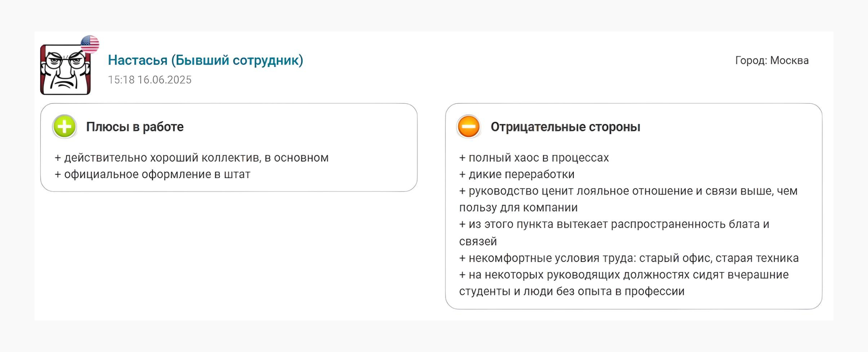Click the Город: Москва label
The height and width of the screenshot is (352, 868).
point(772,61)
